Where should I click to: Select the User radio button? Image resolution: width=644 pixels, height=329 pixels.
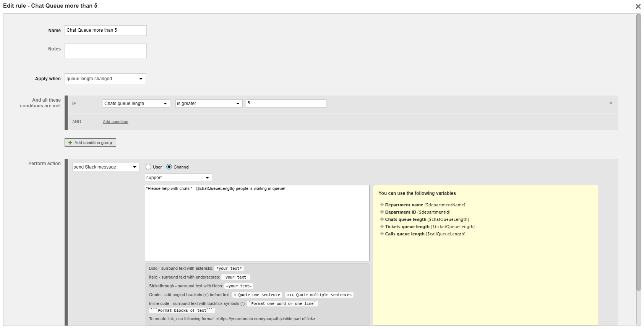[148, 167]
